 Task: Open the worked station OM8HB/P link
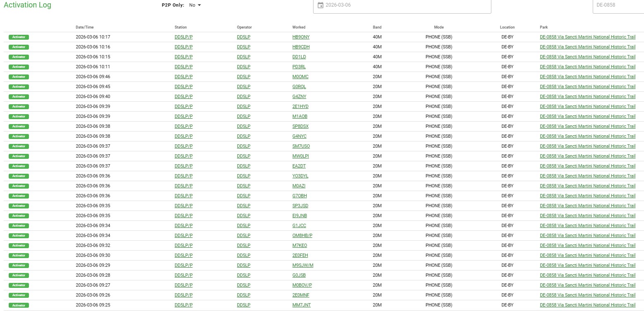click(302, 235)
